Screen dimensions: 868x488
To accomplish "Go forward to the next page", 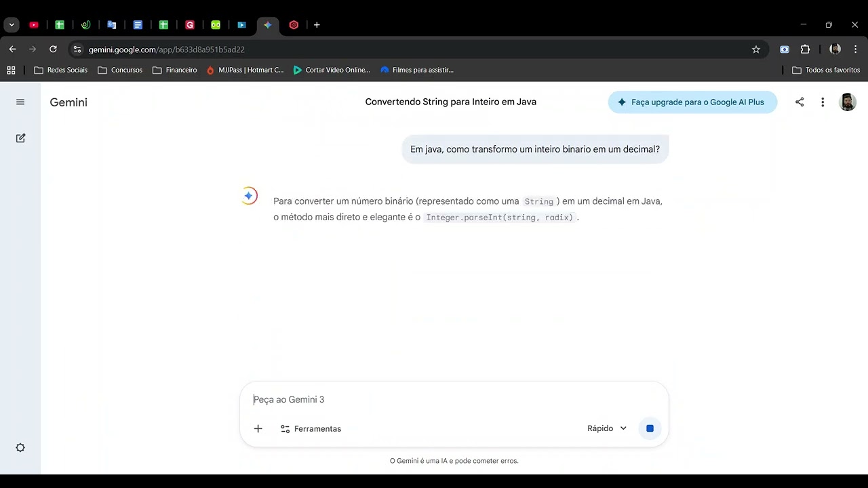I will click(33, 49).
